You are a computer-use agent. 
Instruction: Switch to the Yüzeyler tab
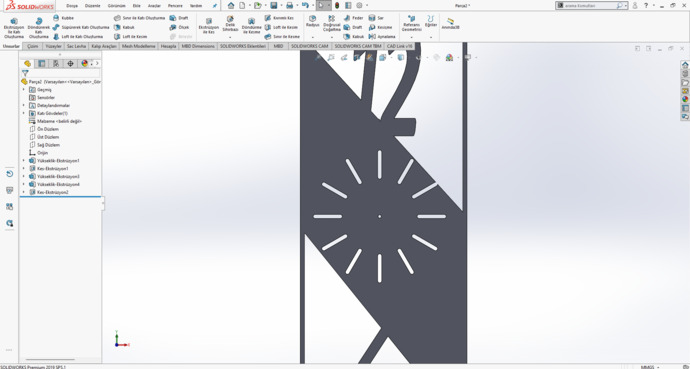[53, 46]
